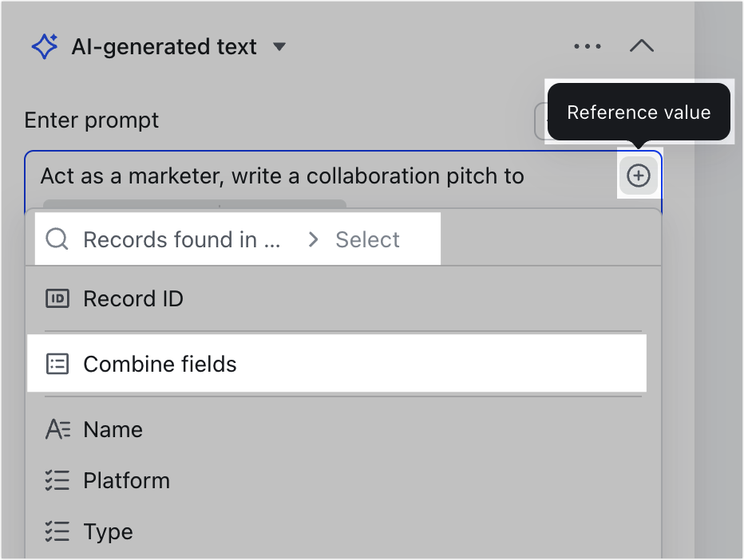The width and height of the screenshot is (744, 560).
Task: Select the Combine fields option
Action: (x=337, y=364)
